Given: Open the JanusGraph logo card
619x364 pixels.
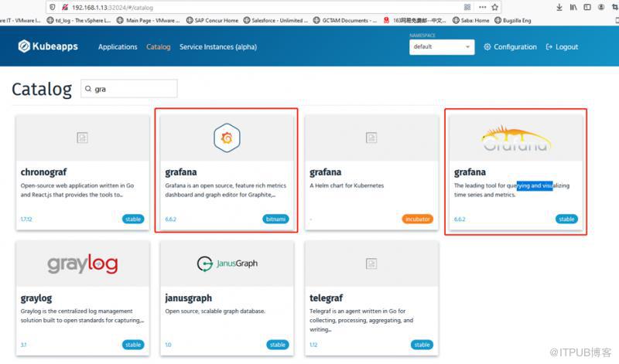Looking at the screenshot, I should tap(227, 264).
